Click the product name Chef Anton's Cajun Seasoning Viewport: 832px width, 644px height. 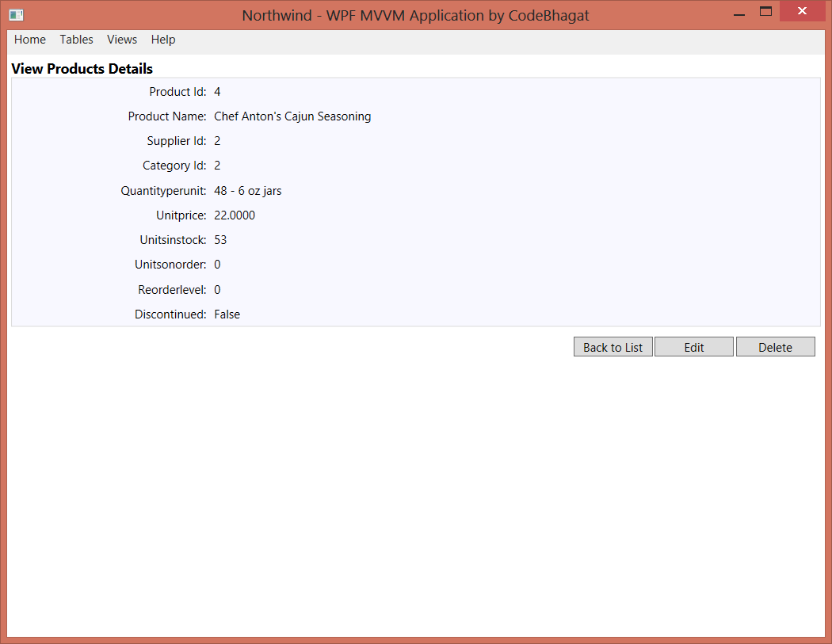[292, 116]
